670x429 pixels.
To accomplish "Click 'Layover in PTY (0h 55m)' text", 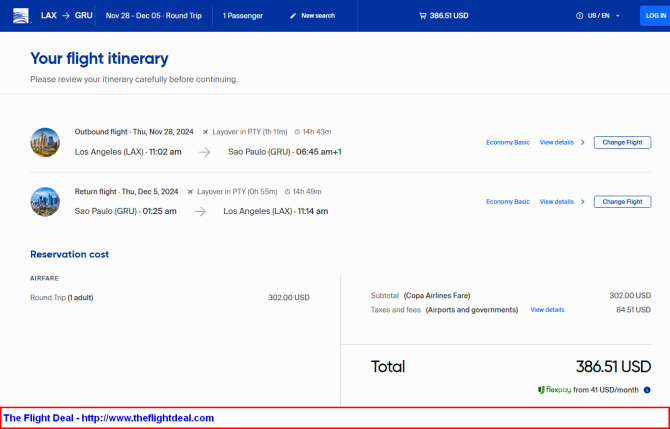I will coord(237,192).
